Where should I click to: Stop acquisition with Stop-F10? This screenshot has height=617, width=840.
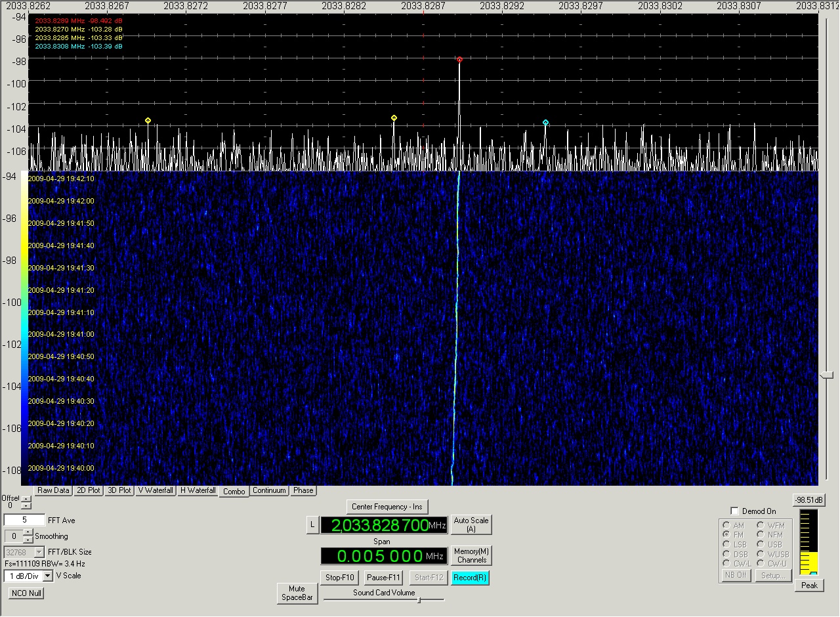pyautogui.click(x=340, y=578)
